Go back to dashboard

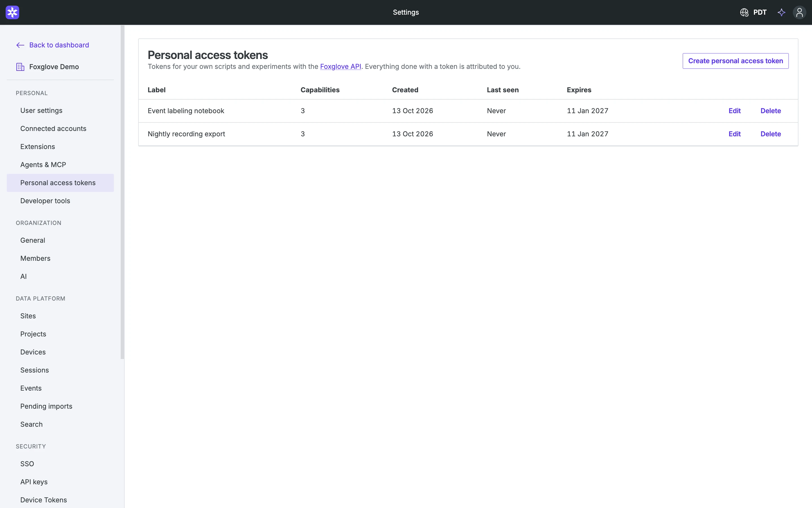tap(59, 45)
